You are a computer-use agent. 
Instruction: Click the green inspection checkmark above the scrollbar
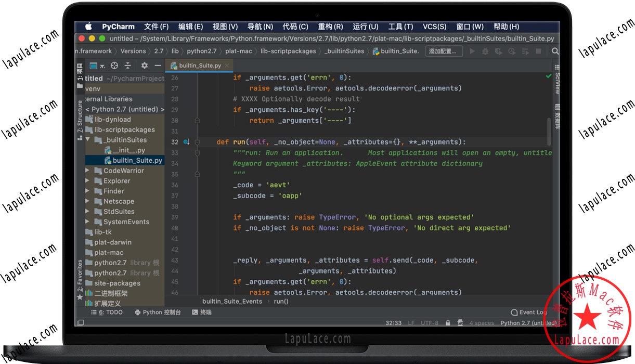pyautogui.click(x=548, y=76)
